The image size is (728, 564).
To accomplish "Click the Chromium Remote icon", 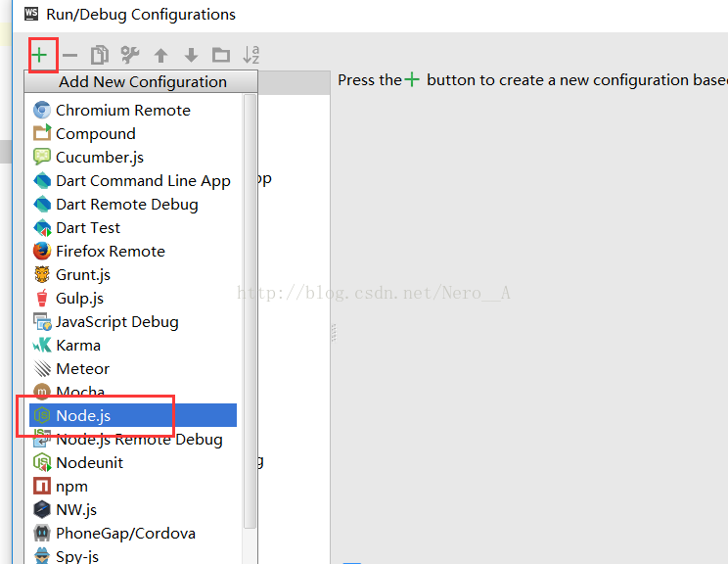I will (x=42, y=110).
